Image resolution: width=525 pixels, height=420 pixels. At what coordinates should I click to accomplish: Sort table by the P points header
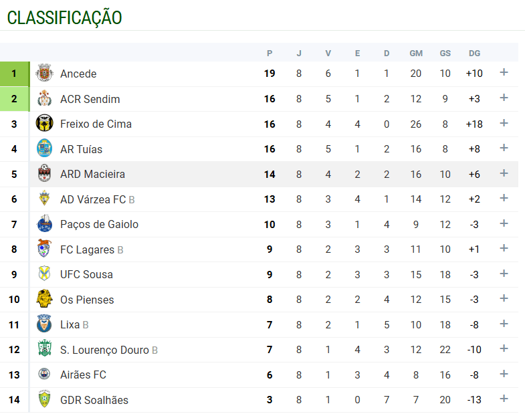pos(270,54)
